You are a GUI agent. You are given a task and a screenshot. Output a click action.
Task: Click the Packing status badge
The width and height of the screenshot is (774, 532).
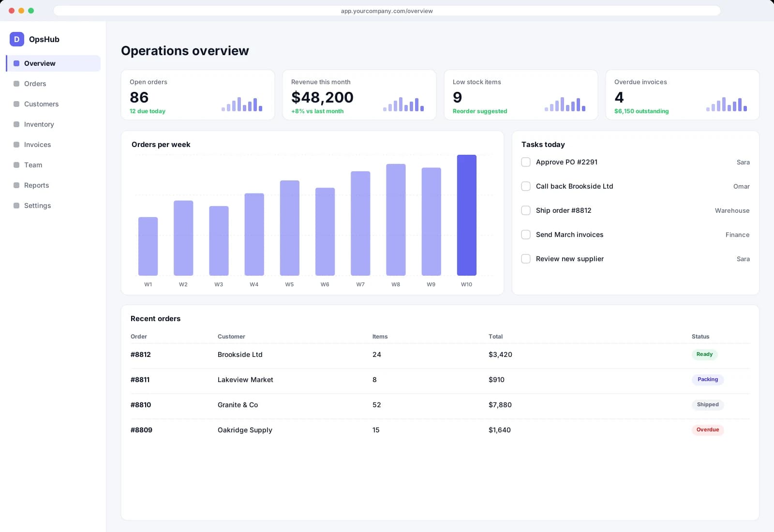[708, 380]
